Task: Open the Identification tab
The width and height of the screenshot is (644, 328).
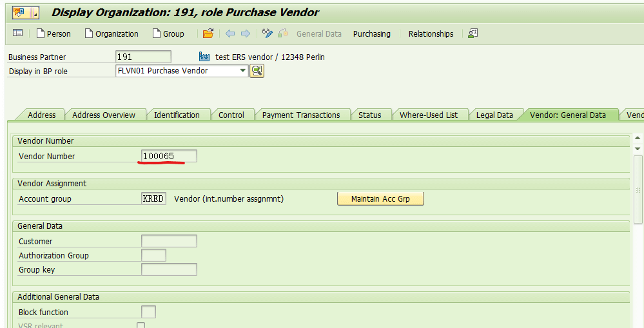Action: click(x=177, y=115)
